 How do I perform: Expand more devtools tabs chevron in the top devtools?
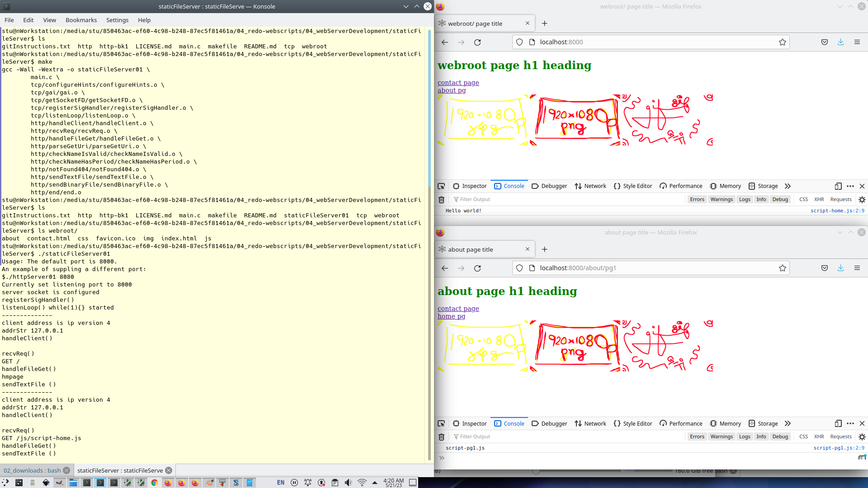click(x=788, y=186)
